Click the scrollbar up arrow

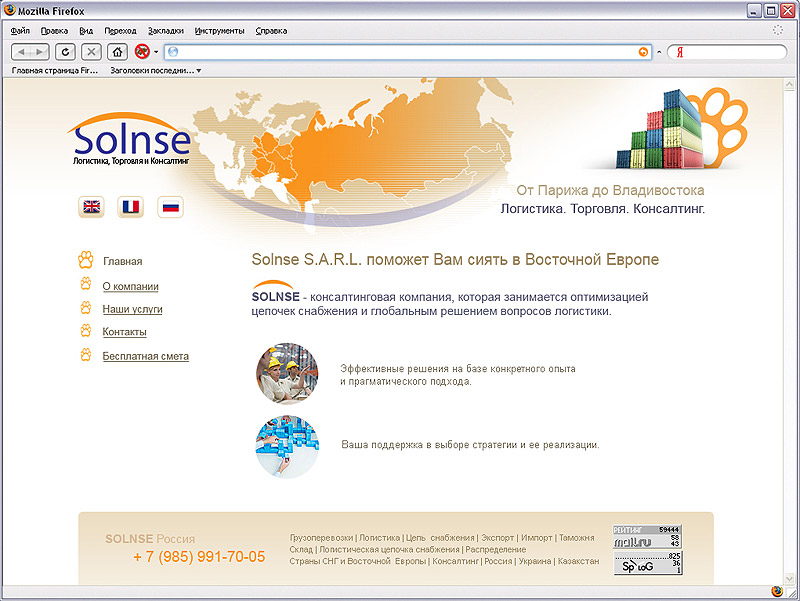coord(789,84)
